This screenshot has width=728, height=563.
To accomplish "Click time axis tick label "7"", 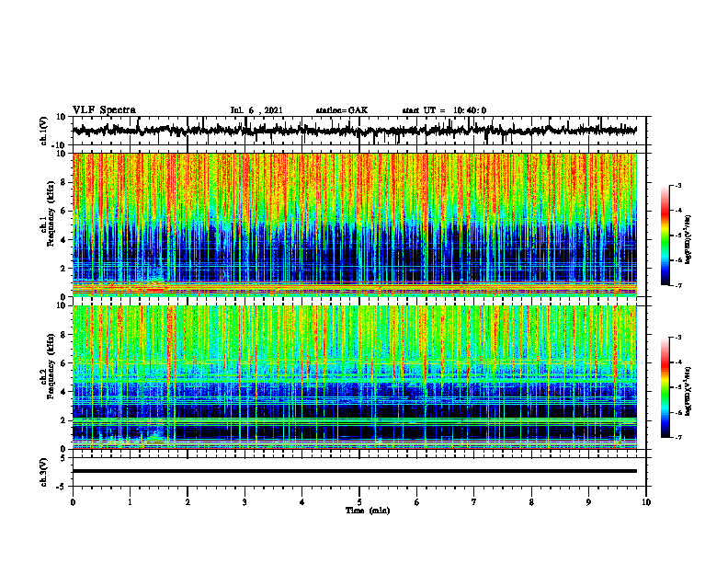I will pos(474,502).
